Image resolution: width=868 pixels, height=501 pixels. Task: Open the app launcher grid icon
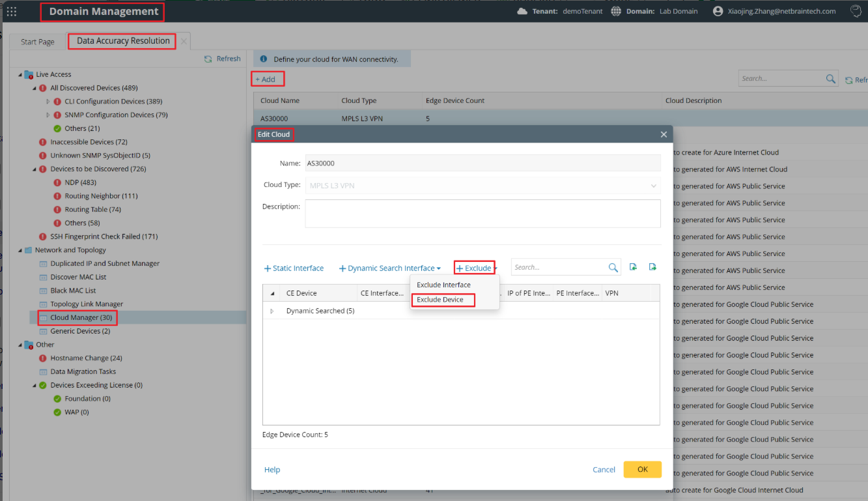click(x=11, y=11)
